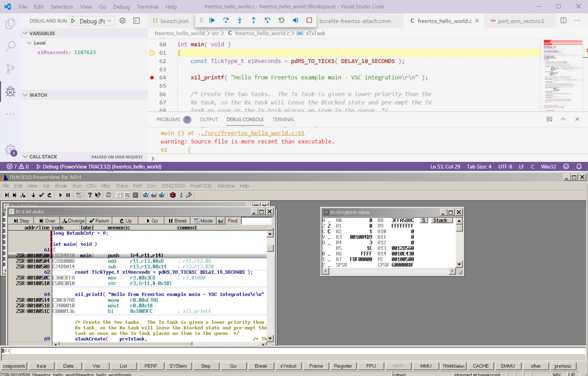The height and width of the screenshot is (376, 588).
Task: Click the Restart debug session icon
Action: [x=281, y=21]
